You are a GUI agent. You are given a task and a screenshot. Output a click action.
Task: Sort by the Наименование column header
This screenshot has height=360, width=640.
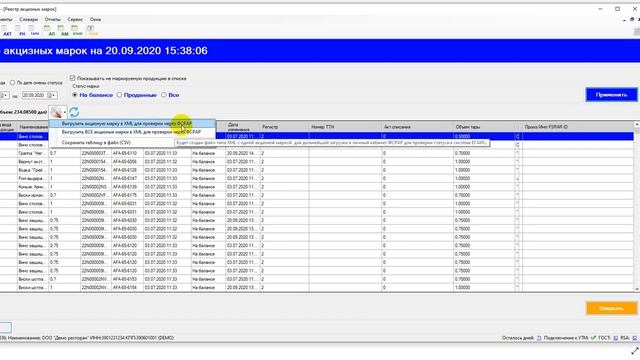[33, 127]
